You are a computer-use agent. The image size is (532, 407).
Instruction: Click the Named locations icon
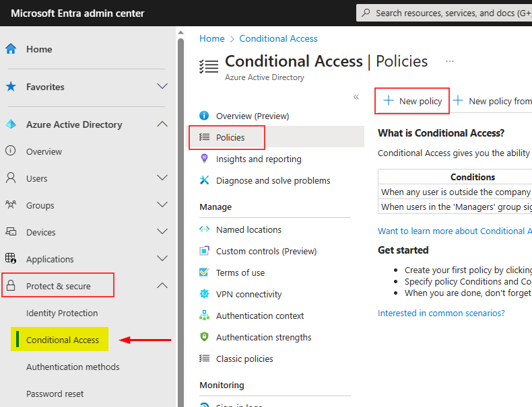pos(205,229)
